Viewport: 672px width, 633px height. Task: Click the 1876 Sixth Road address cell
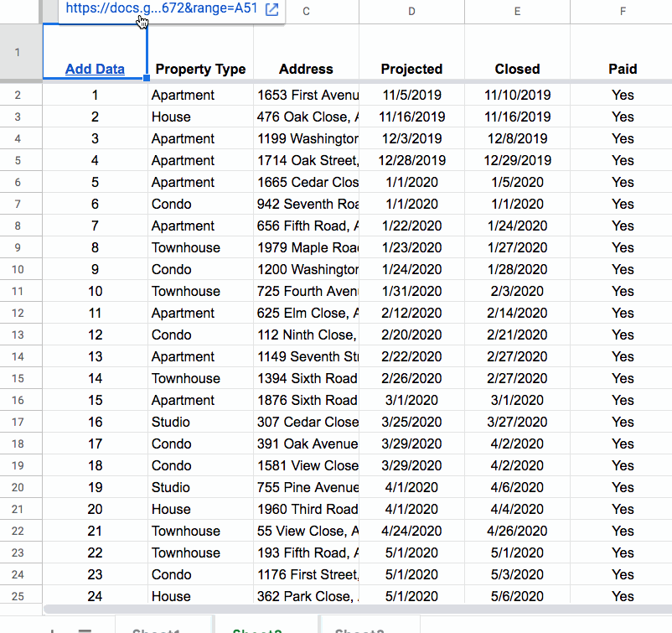pyautogui.click(x=306, y=400)
